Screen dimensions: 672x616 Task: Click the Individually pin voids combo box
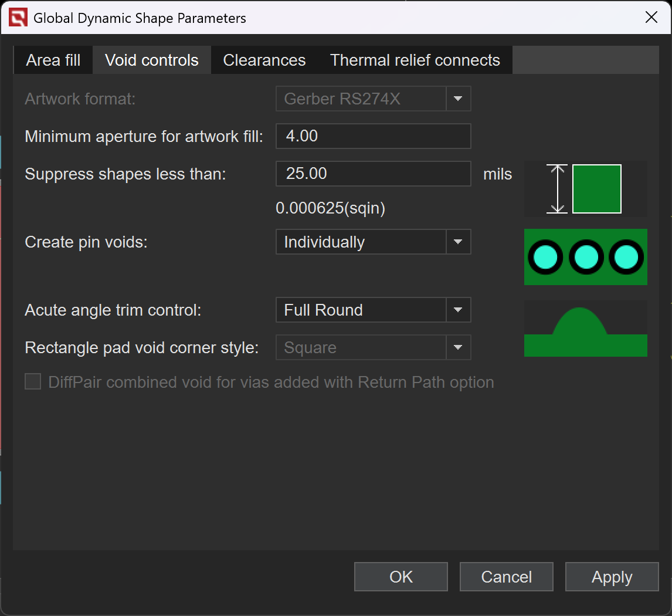(361, 242)
